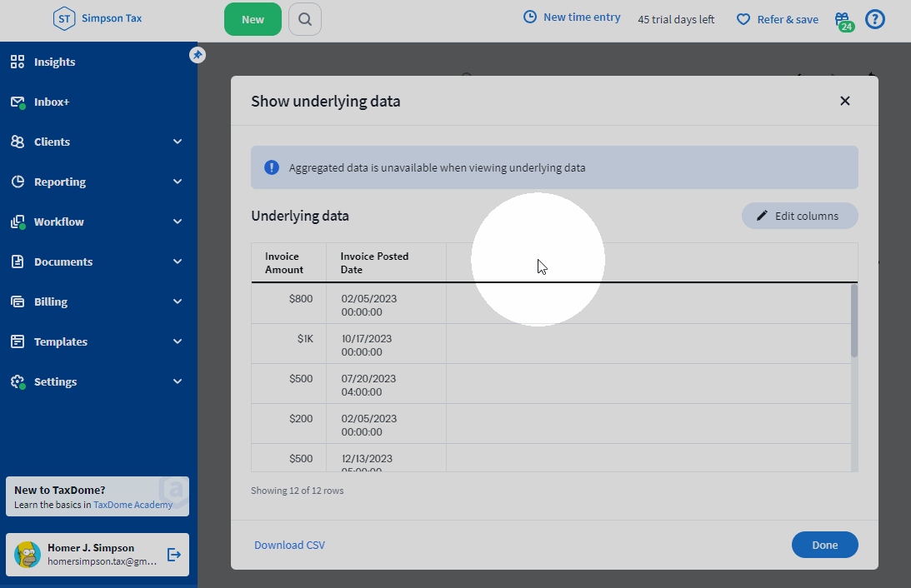The height and width of the screenshot is (588, 911).
Task: Click the logout icon beside Homer J. Simpson
Action: point(174,555)
